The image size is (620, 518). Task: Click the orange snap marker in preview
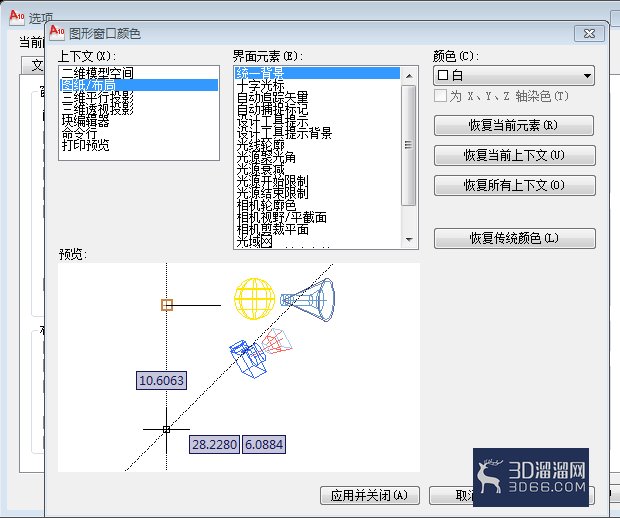pyautogui.click(x=167, y=305)
